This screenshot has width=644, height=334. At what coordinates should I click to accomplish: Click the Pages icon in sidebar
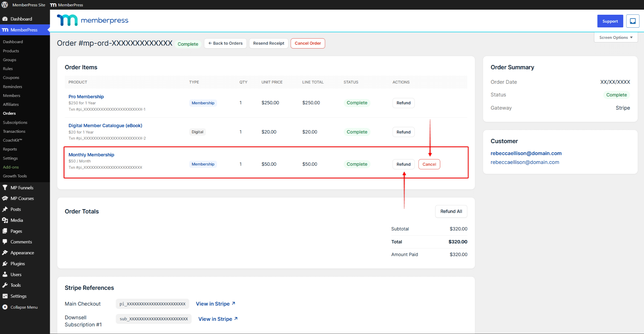[x=5, y=231]
